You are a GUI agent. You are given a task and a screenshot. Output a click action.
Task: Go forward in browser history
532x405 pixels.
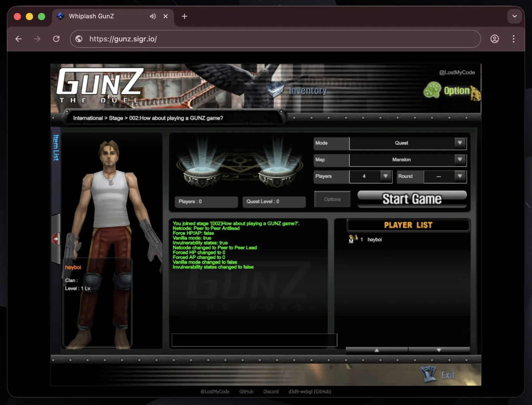[37, 39]
